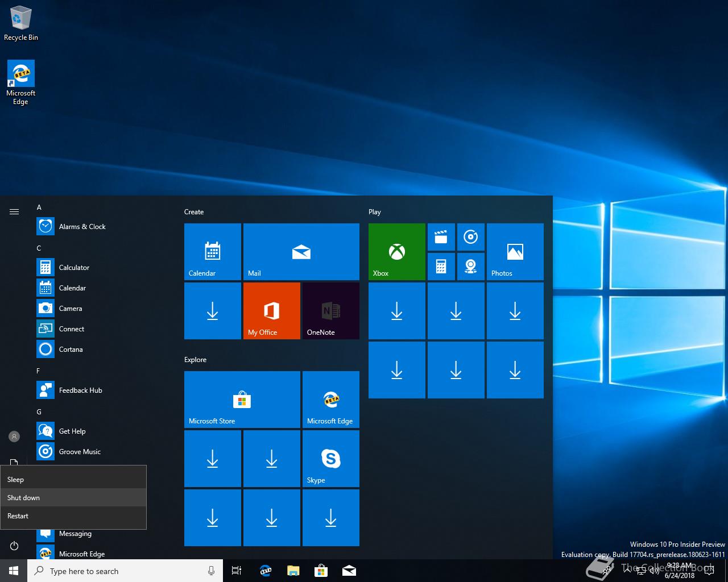This screenshot has width=728, height=582.
Task: Click the letter G header in the app list
Action: click(x=39, y=412)
